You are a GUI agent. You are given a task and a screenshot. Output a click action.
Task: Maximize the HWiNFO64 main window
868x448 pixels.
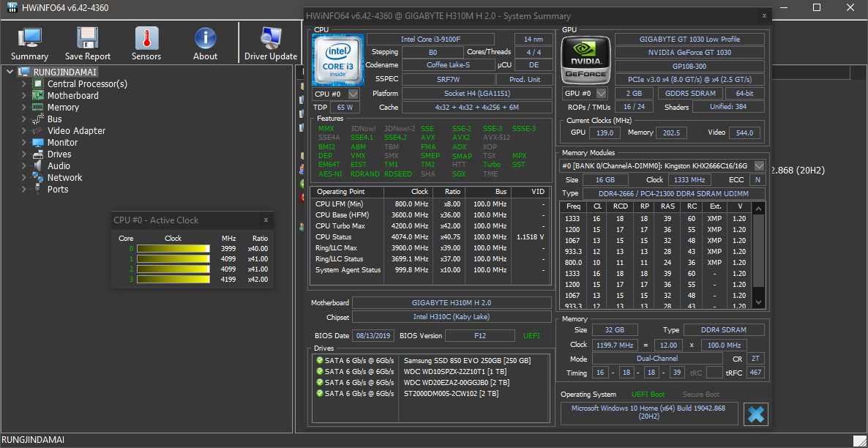[x=817, y=8]
